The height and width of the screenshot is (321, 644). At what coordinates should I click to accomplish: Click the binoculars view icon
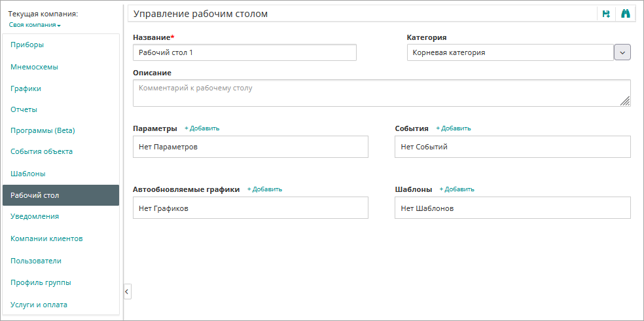pos(625,14)
